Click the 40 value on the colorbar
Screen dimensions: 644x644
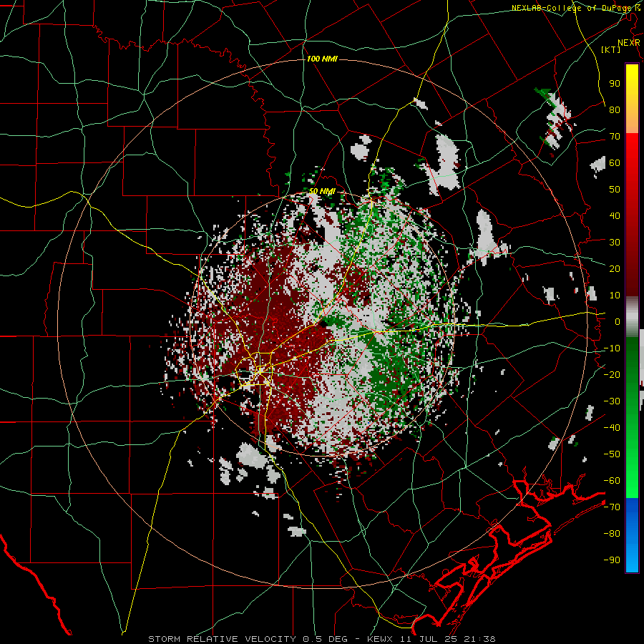pyautogui.click(x=615, y=216)
